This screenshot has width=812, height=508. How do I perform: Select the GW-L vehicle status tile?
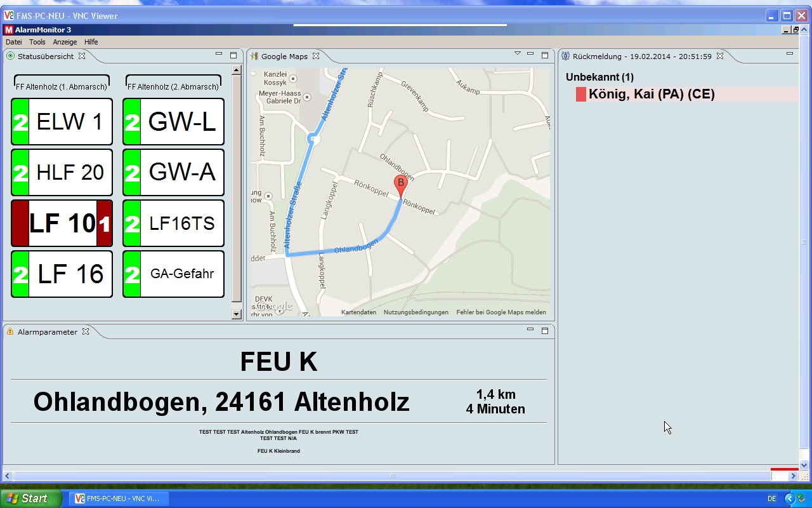coord(173,122)
